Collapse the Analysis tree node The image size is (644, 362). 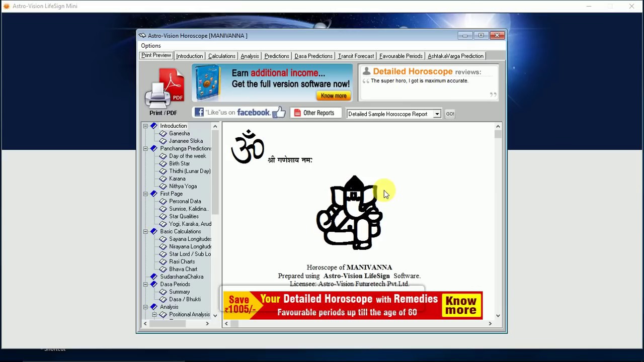145,307
